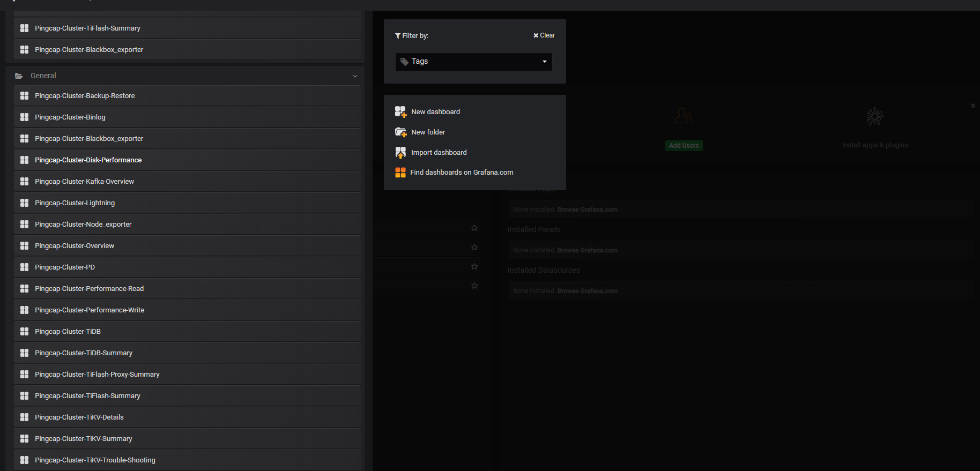
Task: Click dashboard icon beside Pingcap-Cluster-Lightning
Action: point(24,203)
